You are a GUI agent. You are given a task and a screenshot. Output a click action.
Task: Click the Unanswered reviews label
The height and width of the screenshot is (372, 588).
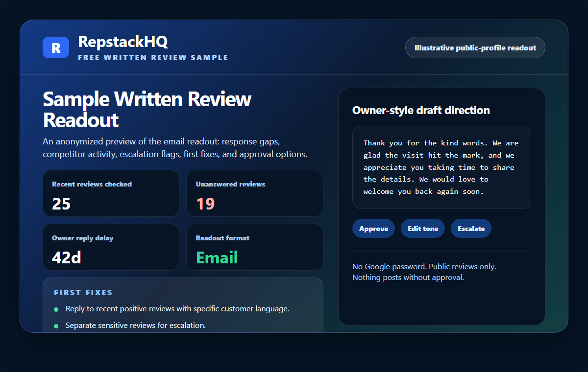pyautogui.click(x=230, y=184)
